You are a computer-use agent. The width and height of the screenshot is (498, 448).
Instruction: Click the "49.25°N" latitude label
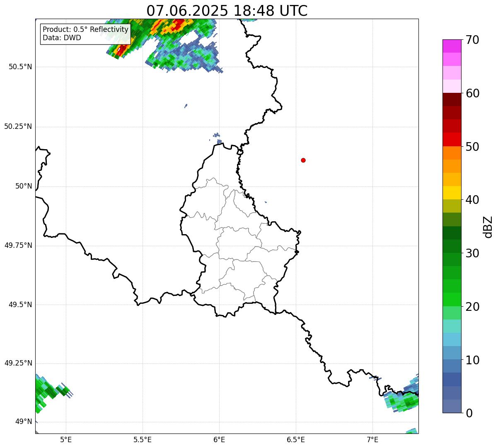tap(18, 363)
